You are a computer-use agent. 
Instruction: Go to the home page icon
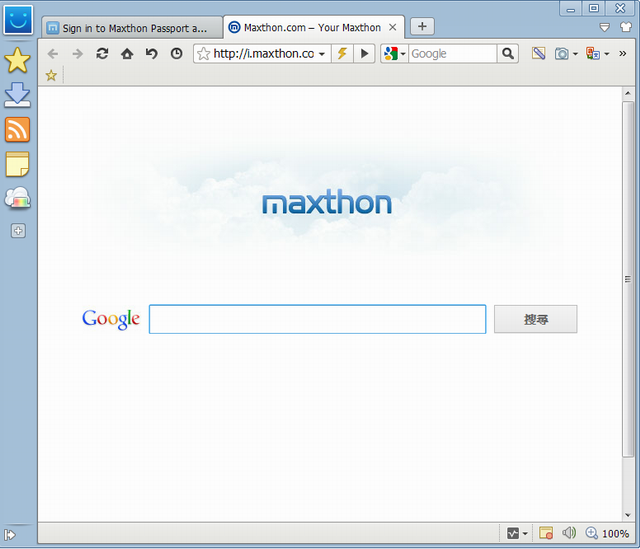pos(127,53)
